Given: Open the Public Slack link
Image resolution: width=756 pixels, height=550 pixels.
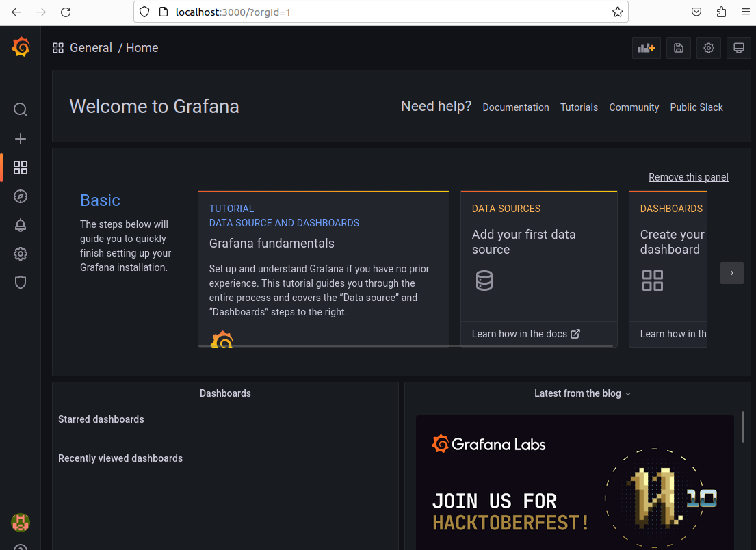Looking at the screenshot, I should pyautogui.click(x=696, y=107).
